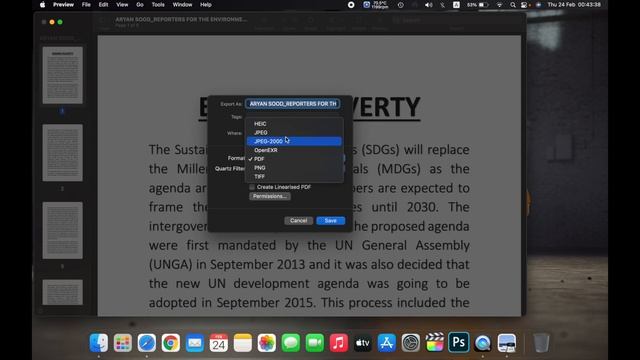Click the Preview app icon in Dock
Viewport: 640px width, 360px height.
[x=507, y=343]
